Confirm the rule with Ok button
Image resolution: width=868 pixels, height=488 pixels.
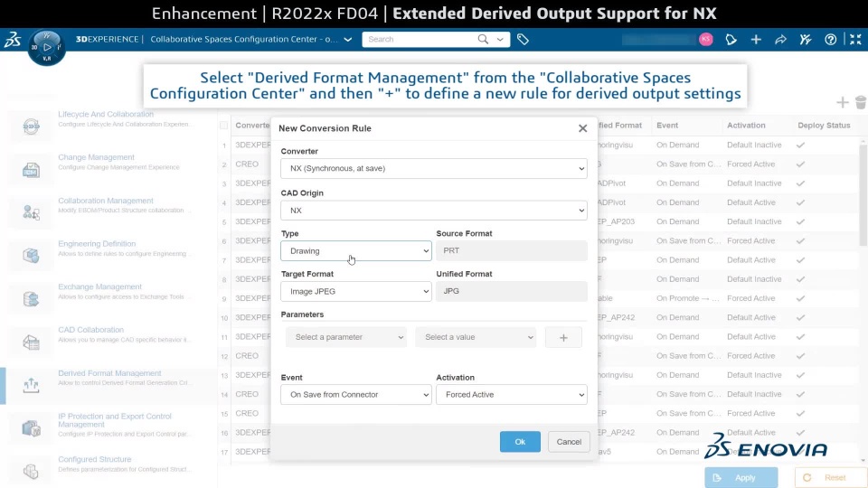(x=520, y=442)
